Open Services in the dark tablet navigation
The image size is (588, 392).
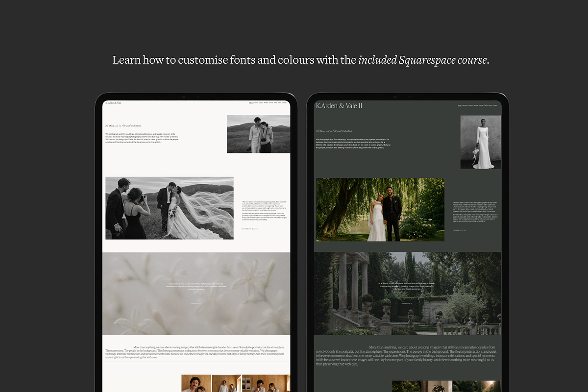coord(465,105)
